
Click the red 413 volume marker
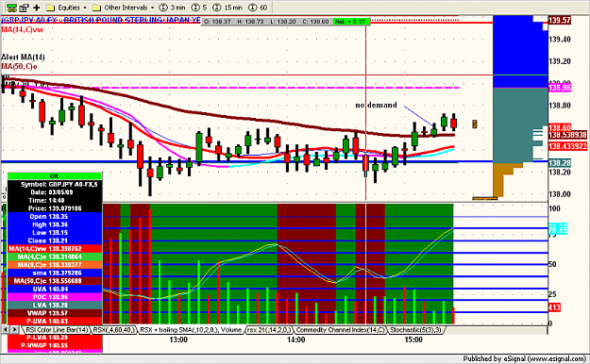(x=554, y=307)
